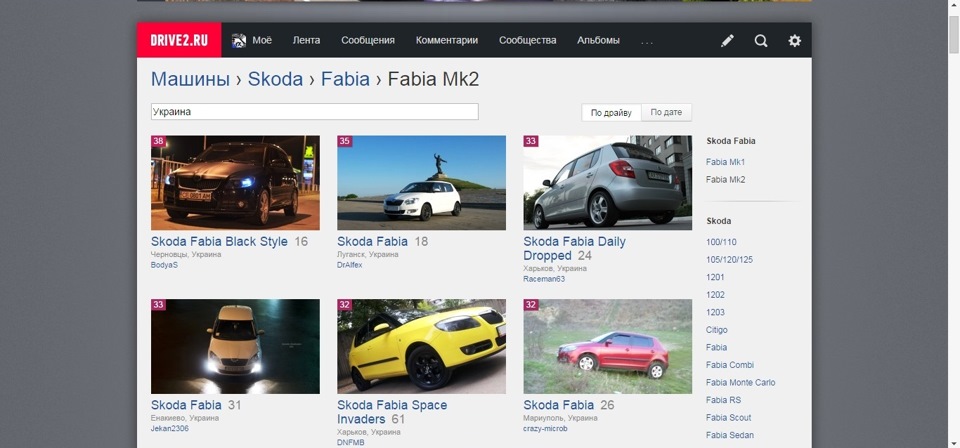
Task: Visit user Jekan2306 profile
Action: point(170,428)
